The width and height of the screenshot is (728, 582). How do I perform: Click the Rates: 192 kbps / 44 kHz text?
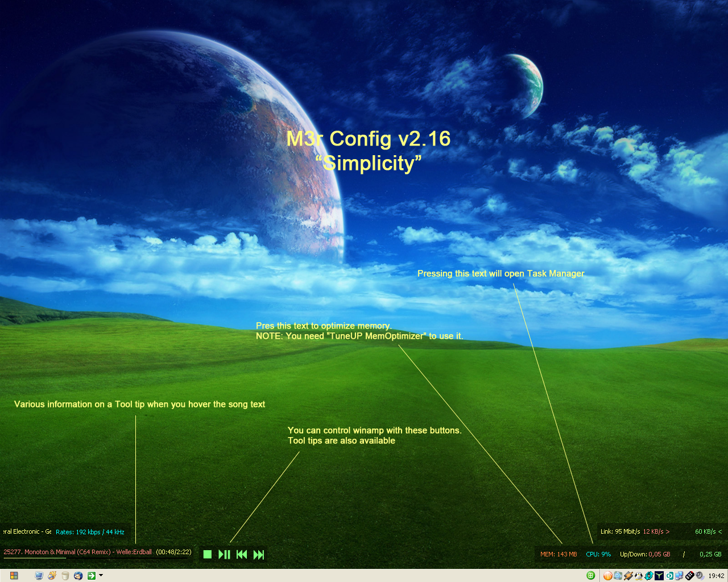click(x=90, y=532)
